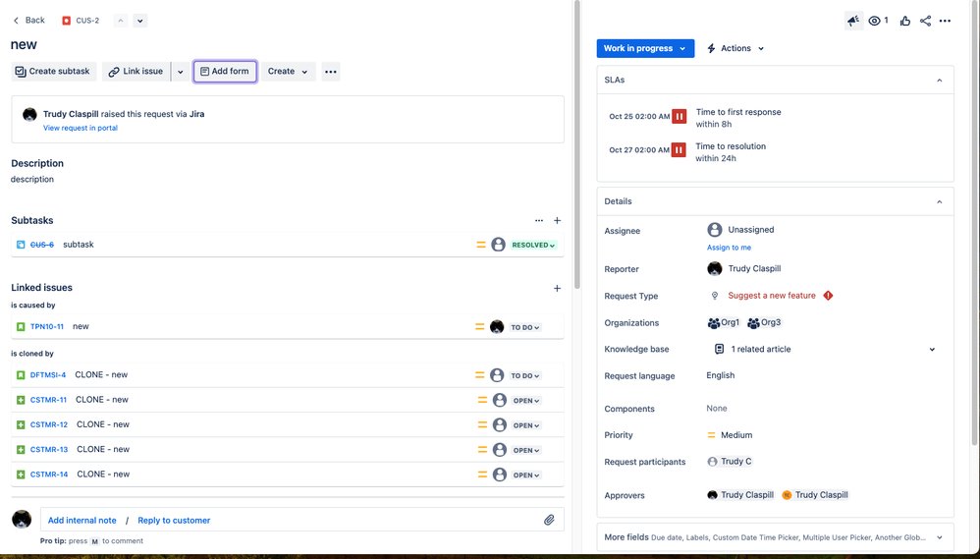Click first approver Trudy Claspill chip
The image size is (980, 559).
pyautogui.click(x=741, y=494)
